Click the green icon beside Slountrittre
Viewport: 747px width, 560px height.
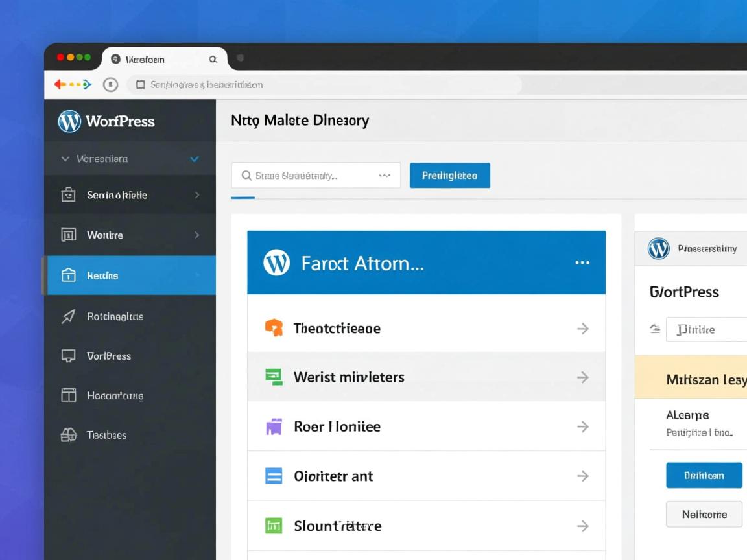274,526
